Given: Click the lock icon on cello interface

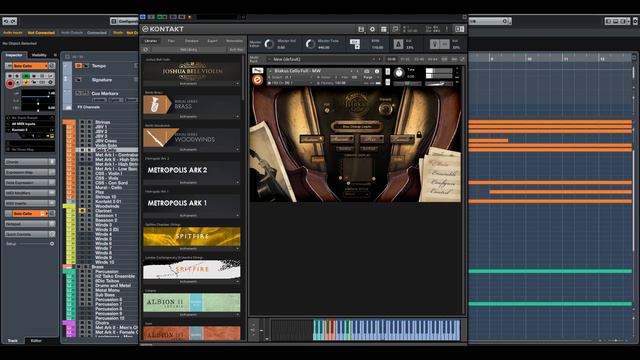Looking at the screenshot, I should point(419,134).
